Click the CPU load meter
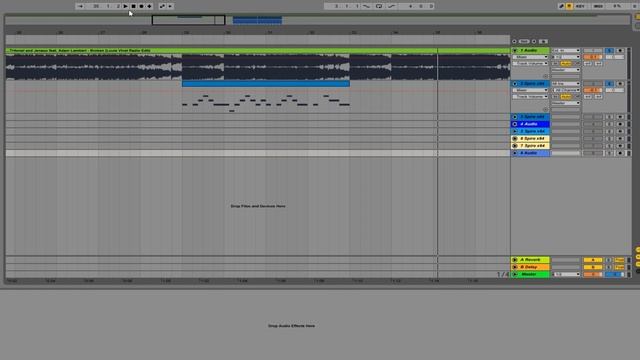 pyautogui.click(x=617, y=6)
